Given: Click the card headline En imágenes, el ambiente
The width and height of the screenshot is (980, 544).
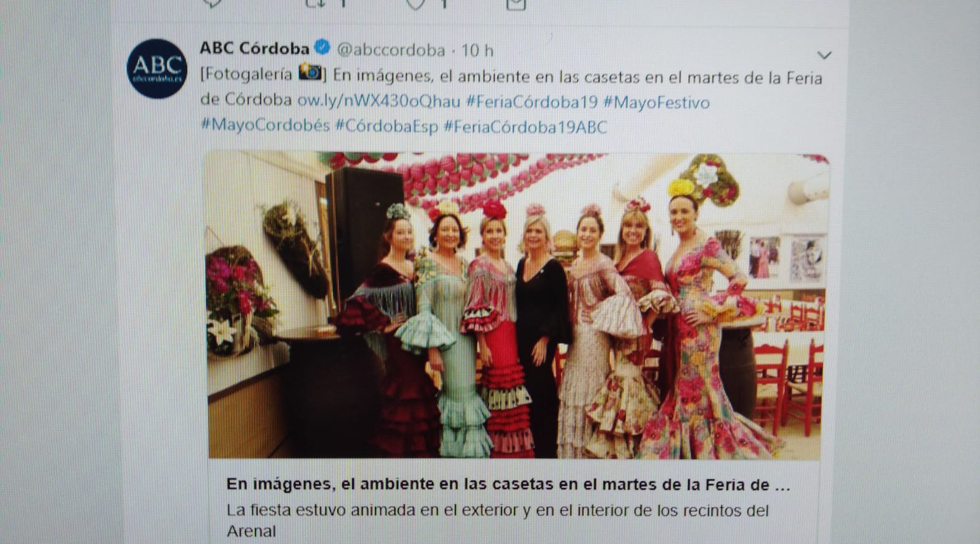Looking at the screenshot, I should click(x=508, y=485).
